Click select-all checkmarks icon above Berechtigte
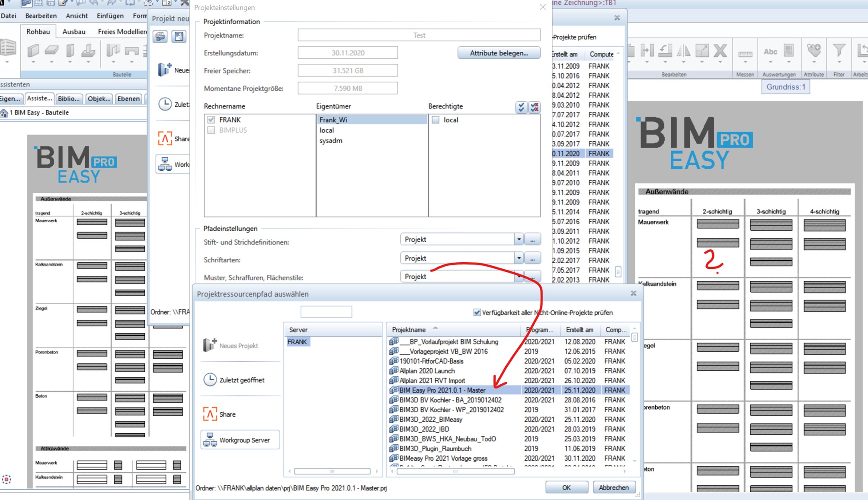The width and height of the screenshot is (868, 500). (521, 107)
